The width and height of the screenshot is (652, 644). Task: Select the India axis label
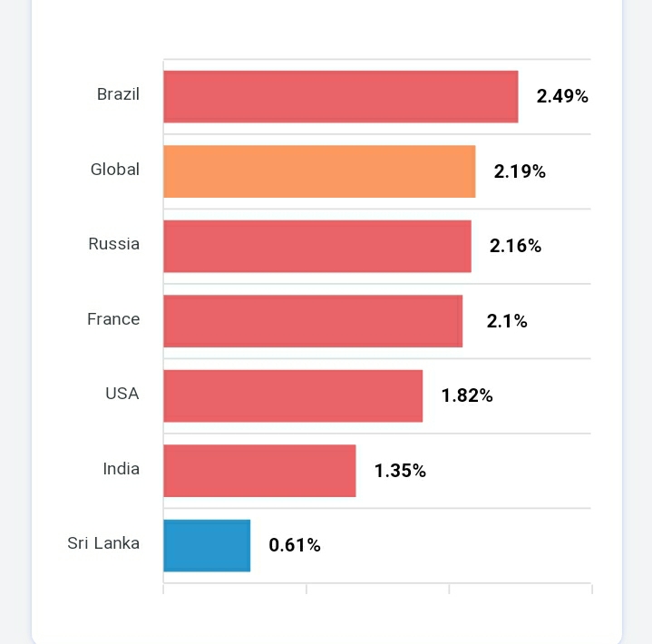click(x=122, y=469)
